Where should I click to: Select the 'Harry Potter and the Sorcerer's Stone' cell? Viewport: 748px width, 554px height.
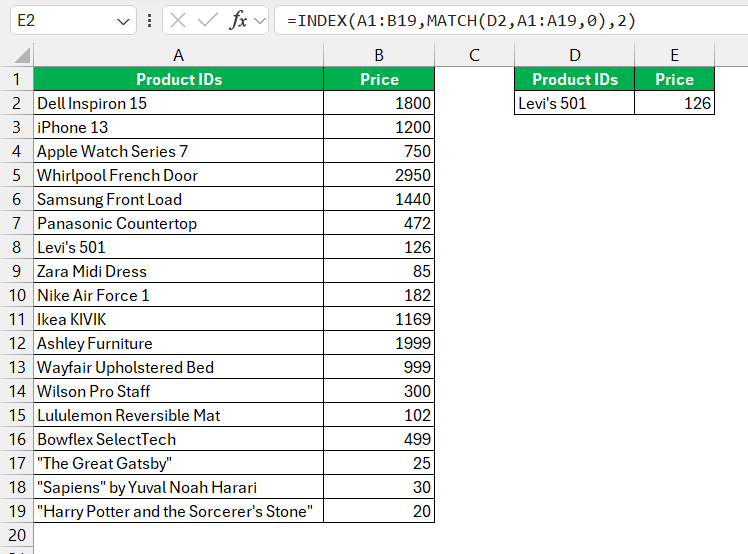178,511
